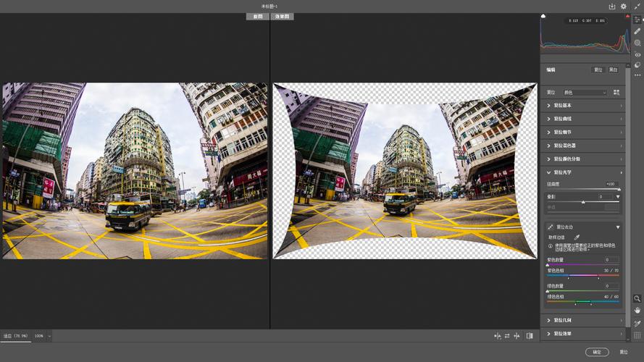Switch to the 原图 view tab
The width and height of the screenshot is (644, 362).
pyautogui.click(x=257, y=17)
